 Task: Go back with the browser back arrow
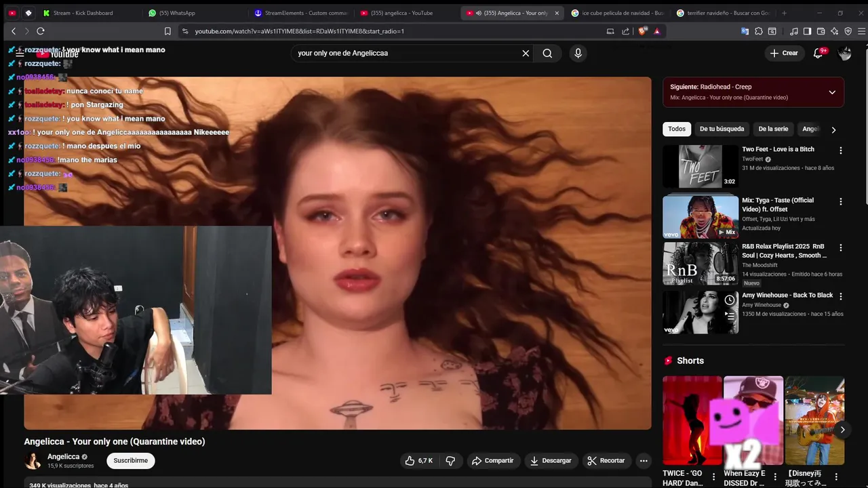click(13, 31)
